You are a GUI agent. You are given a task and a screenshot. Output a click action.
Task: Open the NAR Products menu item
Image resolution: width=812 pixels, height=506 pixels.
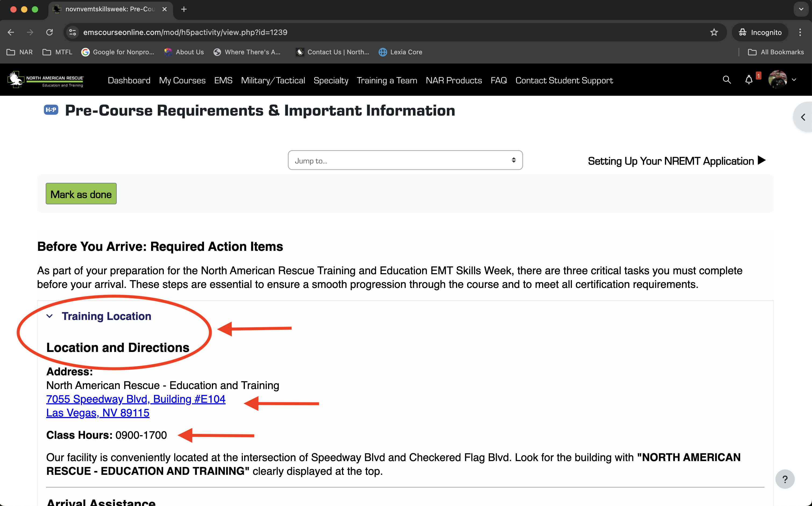point(454,80)
